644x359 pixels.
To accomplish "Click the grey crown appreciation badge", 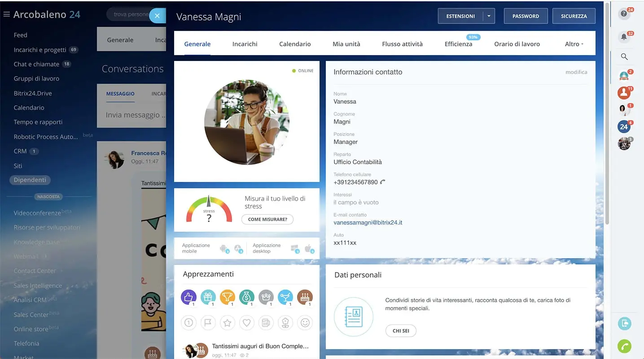I will coord(266,297).
